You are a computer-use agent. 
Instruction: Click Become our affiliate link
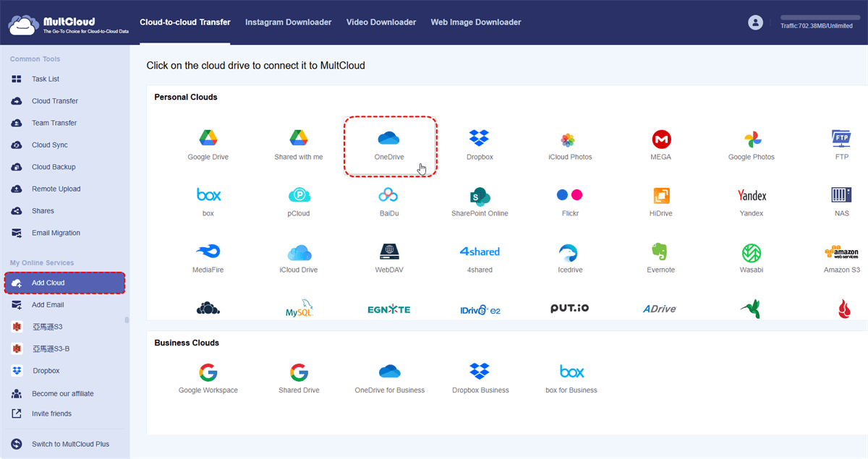(62, 394)
